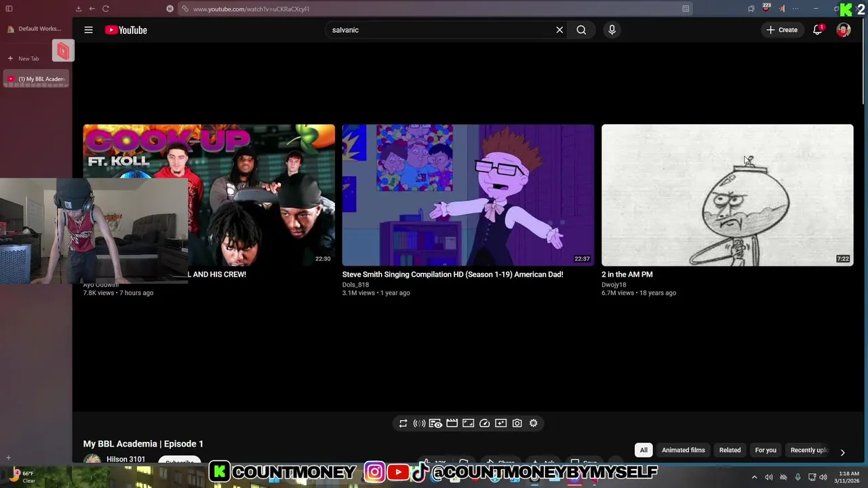Show hidden icons in the system tray
This screenshot has height=488, width=868.
pyautogui.click(x=754, y=477)
